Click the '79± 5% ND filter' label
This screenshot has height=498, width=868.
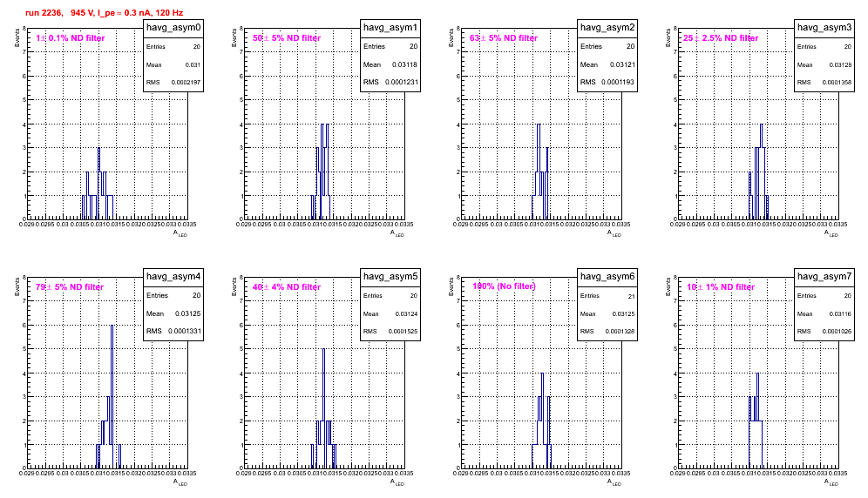pyautogui.click(x=70, y=286)
